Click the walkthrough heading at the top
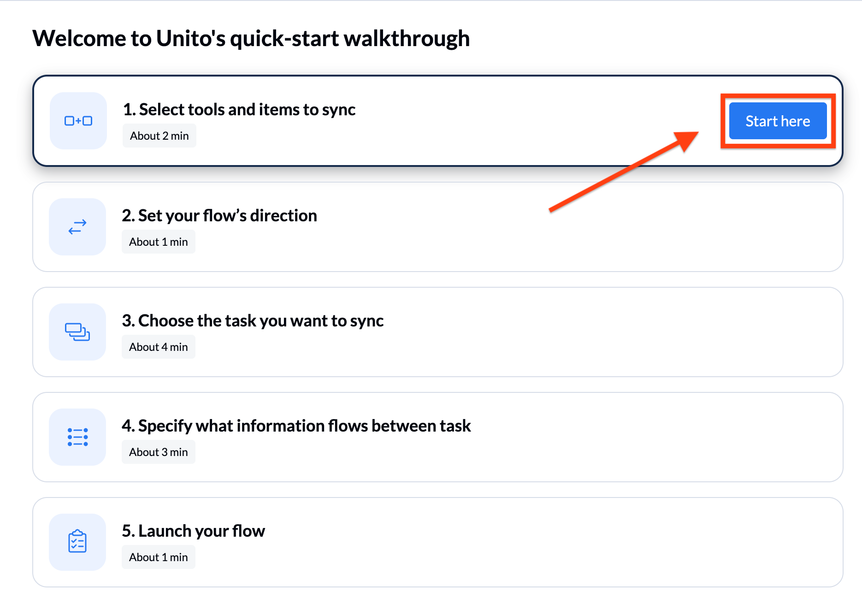 [251, 38]
